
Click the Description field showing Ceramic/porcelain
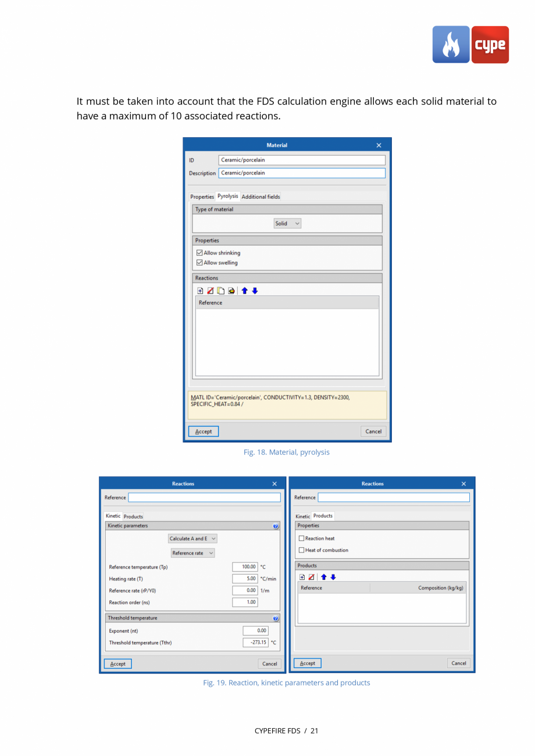pos(302,173)
